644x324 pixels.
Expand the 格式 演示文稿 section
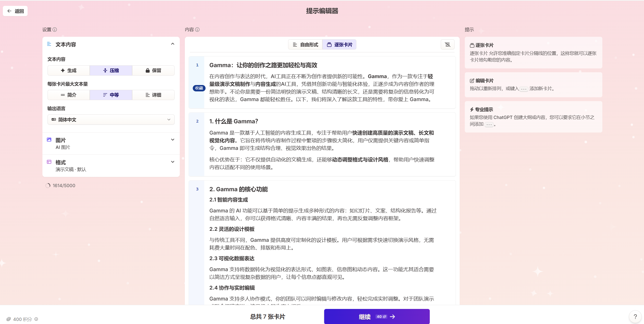coord(173,162)
